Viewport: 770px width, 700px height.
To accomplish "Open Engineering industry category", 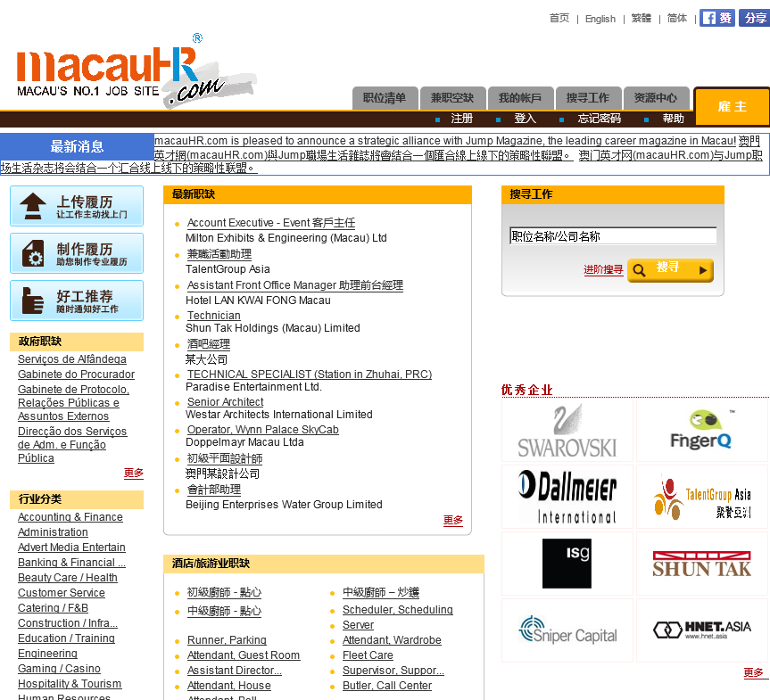I will 47,655.
